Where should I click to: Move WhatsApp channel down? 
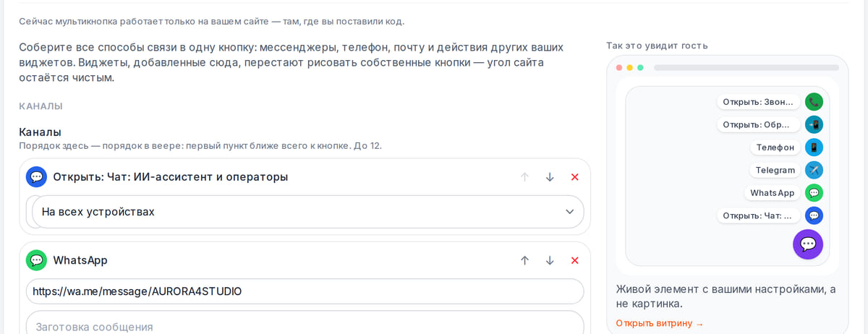[550, 260]
